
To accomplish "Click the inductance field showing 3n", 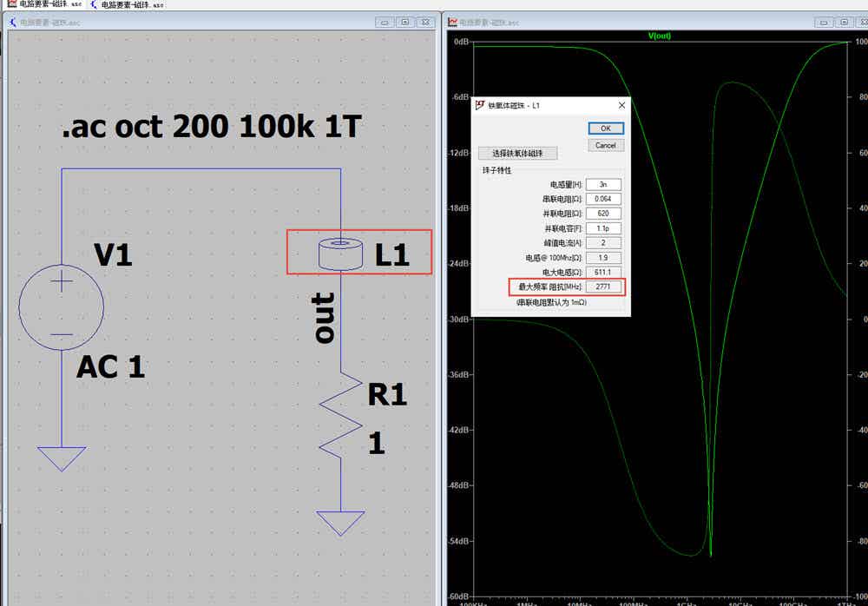I will [603, 184].
